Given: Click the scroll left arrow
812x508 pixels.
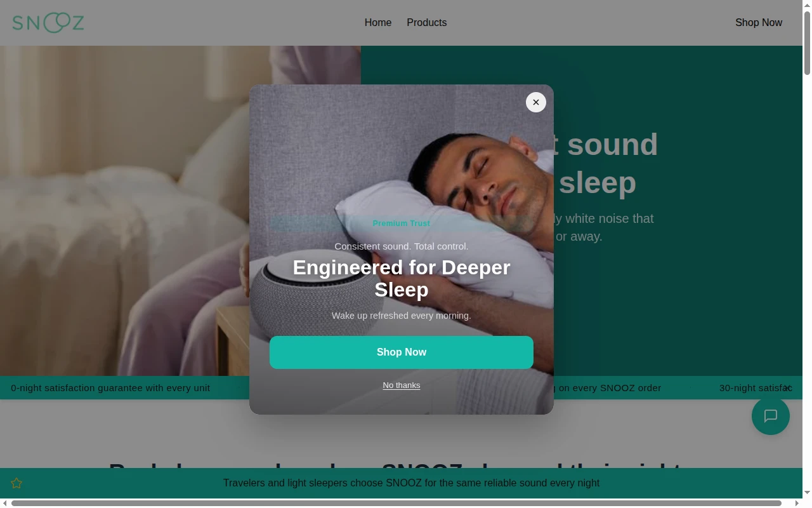Looking at the screenshot, I should pyautogui.click(x=5, y=503).
